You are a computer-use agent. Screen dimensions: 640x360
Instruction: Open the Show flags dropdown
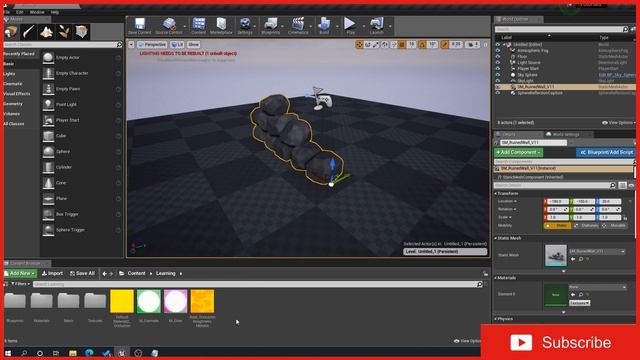(193, 44)
